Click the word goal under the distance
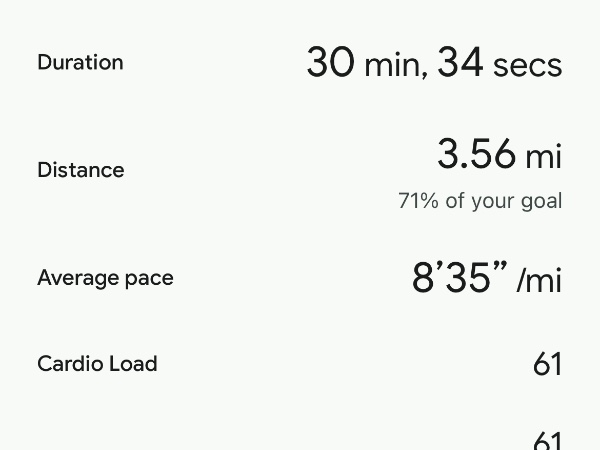The height and width of the screenshot is (450, 600). tap(541, 202)
